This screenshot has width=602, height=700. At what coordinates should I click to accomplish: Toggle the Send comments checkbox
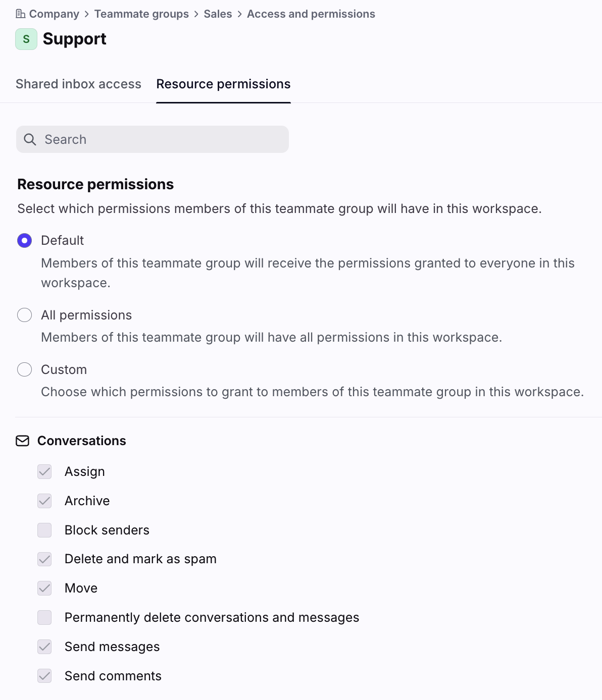pos(45,676)
